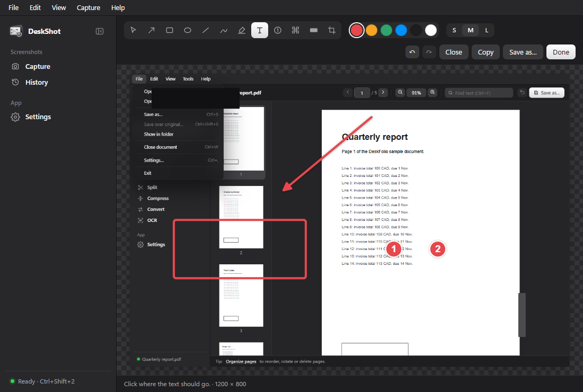Undo the last annotation
The height and width of the screenshot is (392, 583).
pos(412,52)
